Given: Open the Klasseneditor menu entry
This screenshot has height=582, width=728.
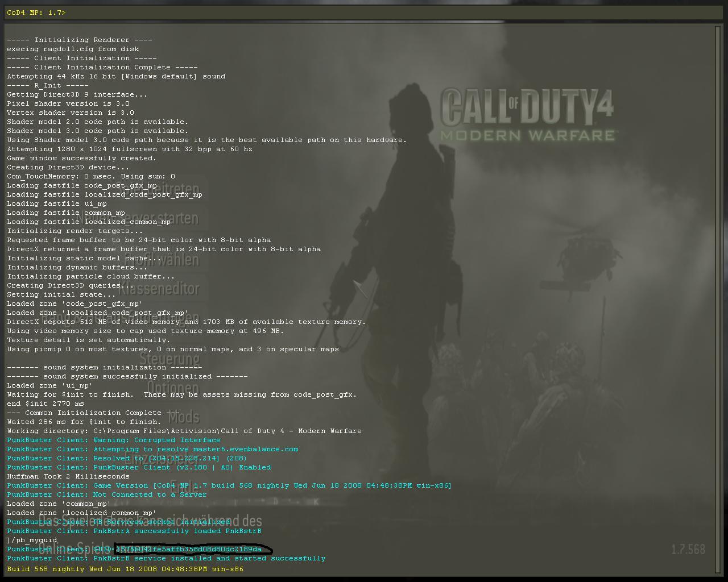Looking at the screenshot, I should (x=159, y=289).
